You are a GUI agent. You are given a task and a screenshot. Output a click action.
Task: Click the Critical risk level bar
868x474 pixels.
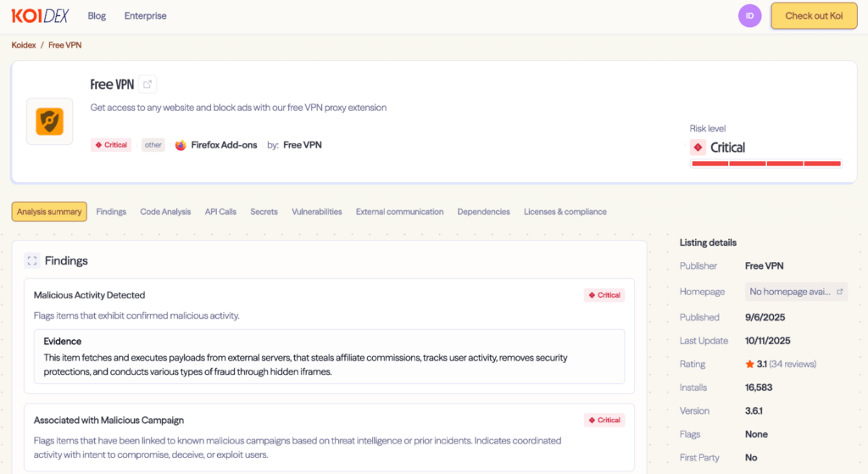click(766, 164)
